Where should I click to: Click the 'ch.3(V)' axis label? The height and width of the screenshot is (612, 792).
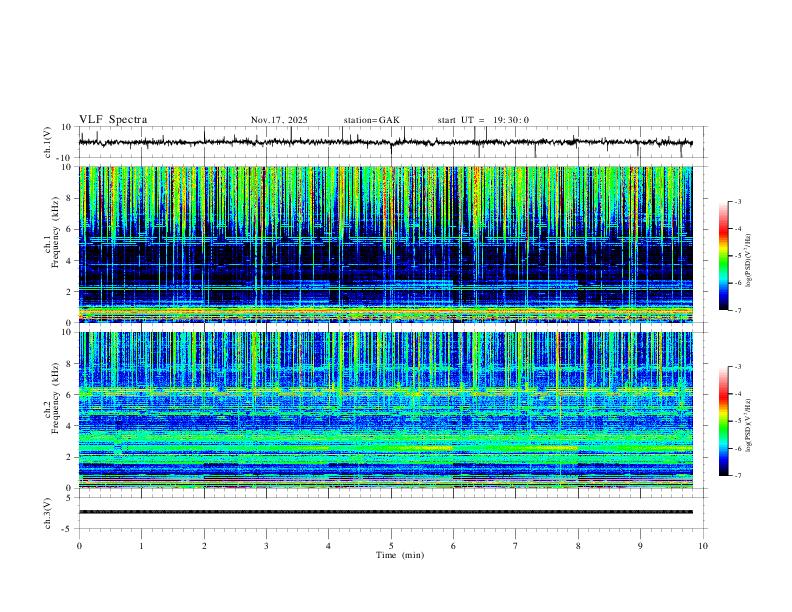point(48,513)
